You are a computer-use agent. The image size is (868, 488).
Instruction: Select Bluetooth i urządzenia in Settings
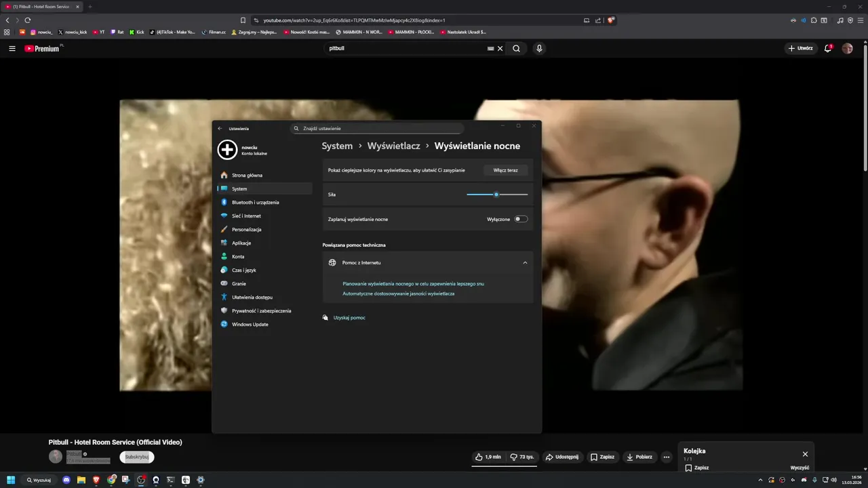coord(265,202)
